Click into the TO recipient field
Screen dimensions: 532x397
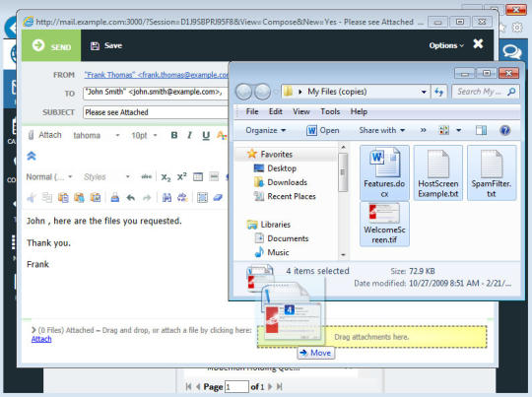pos(156,93)
